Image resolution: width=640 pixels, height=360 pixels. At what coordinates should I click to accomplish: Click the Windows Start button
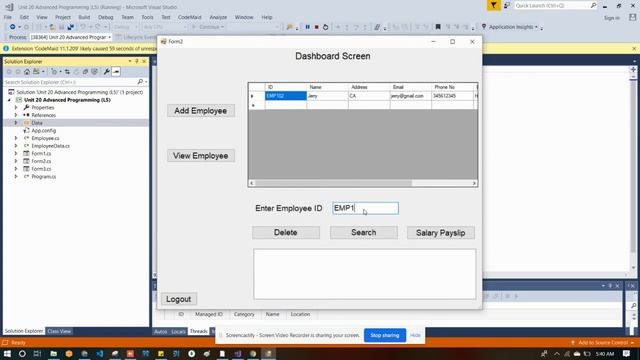[x=7, y=353]
